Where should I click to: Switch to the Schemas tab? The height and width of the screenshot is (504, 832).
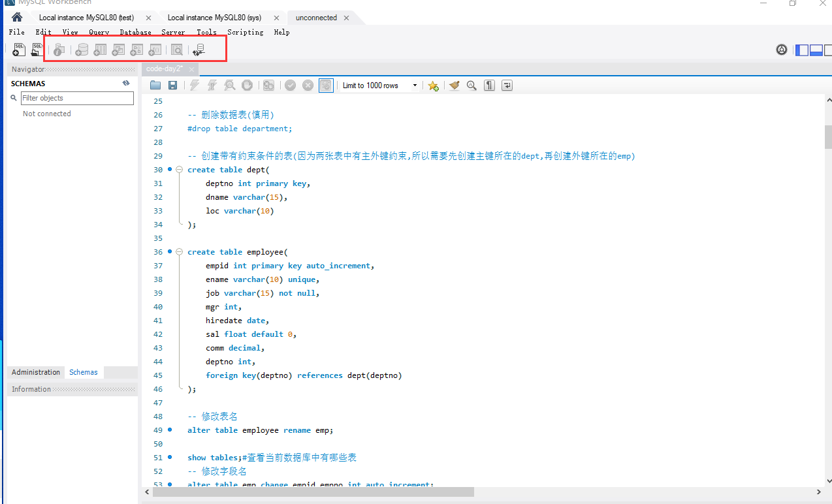pos(84,372)
